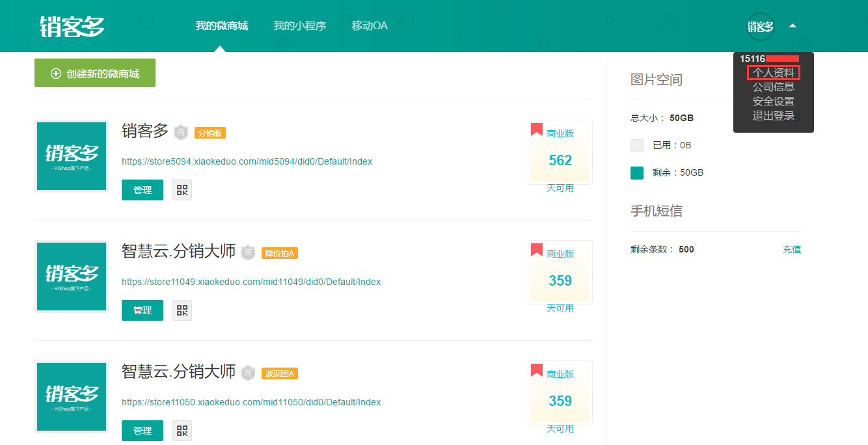868x445 pixels.
Task: Click 359 days on the 返现团A store card
Action: 560,401
